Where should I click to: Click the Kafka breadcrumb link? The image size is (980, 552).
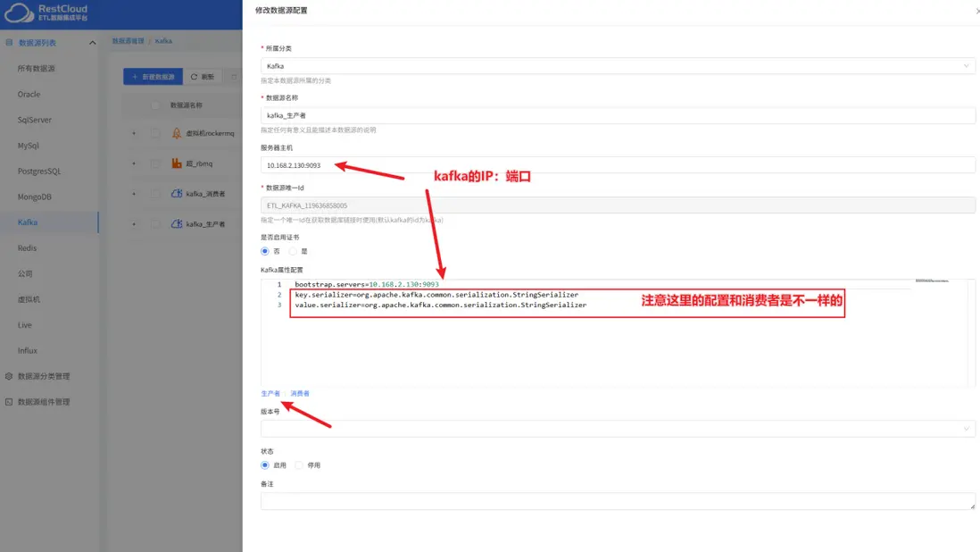(163, 40)
